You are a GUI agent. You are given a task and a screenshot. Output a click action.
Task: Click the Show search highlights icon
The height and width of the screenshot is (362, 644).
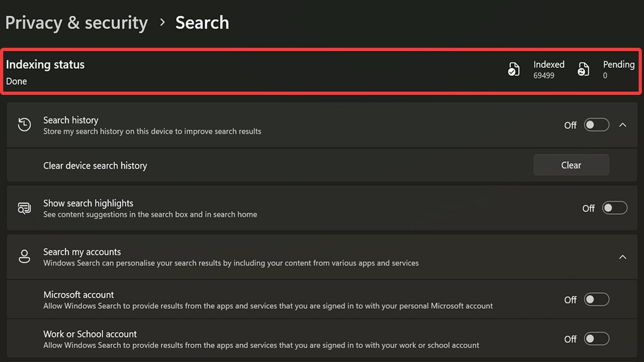point(24,208)
